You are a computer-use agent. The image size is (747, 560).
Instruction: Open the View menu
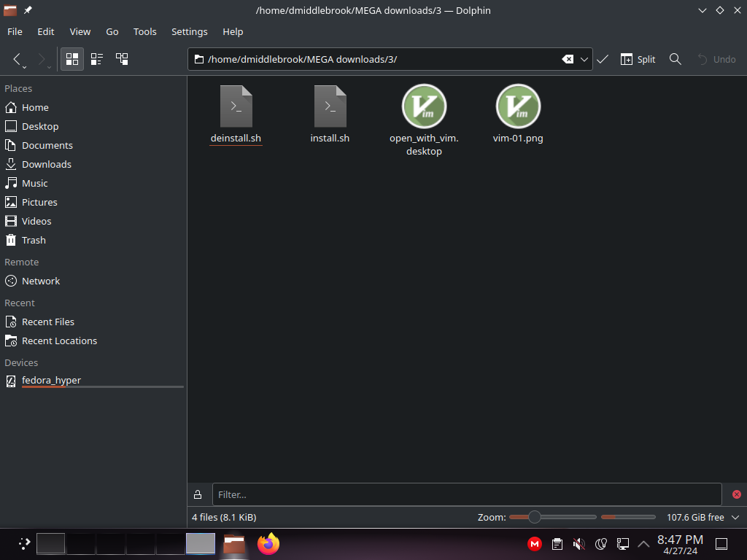[80, 31]
